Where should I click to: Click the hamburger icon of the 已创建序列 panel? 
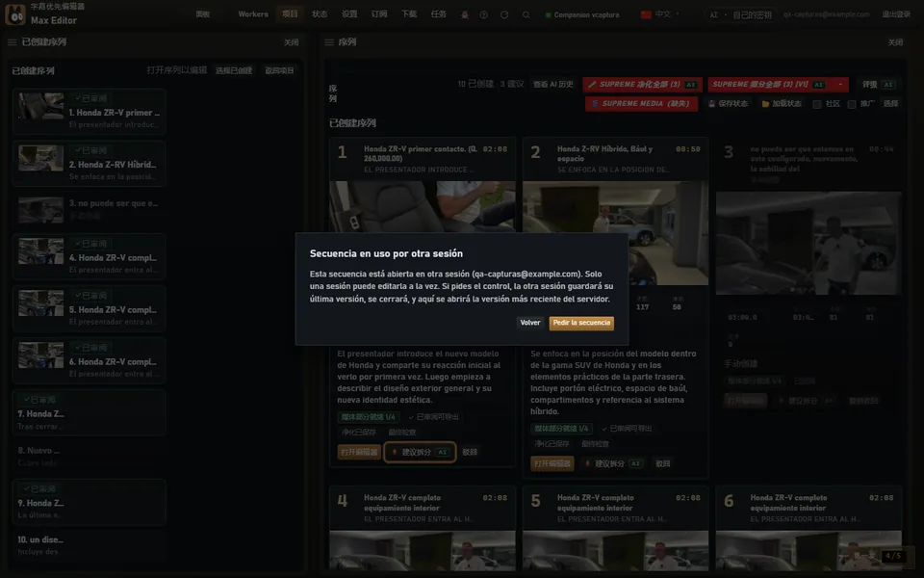click(12, 42)
